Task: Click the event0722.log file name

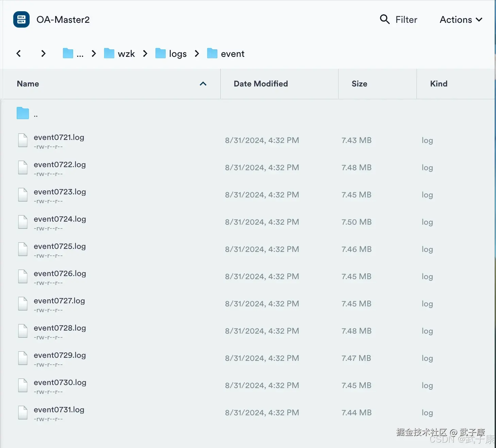Action: tap(60, 164)
